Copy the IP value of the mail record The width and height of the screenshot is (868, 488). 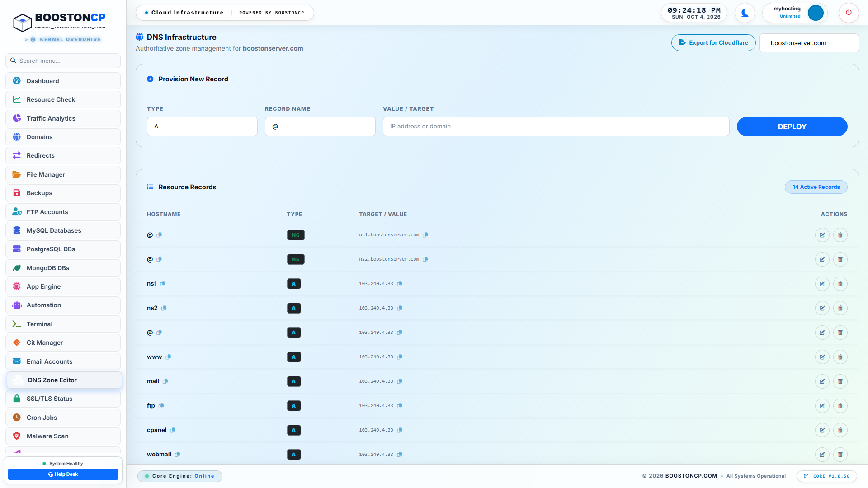click(x=400, y=381)
